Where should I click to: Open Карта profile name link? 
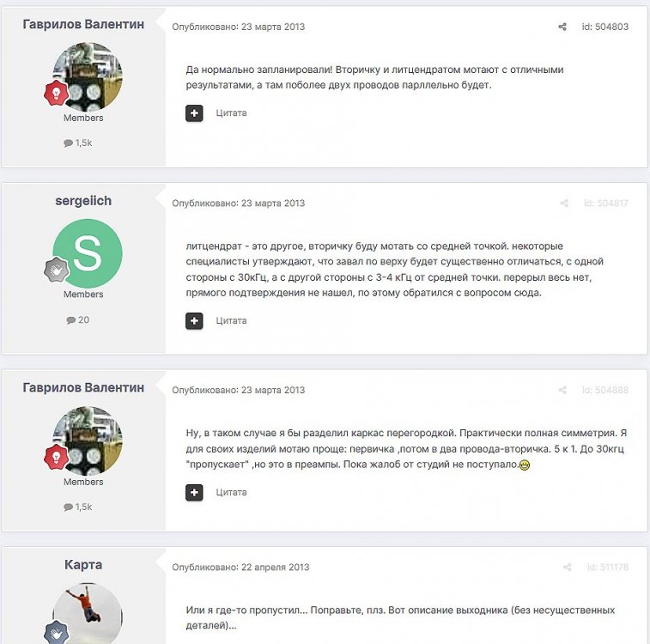click(x=83, y=564)
